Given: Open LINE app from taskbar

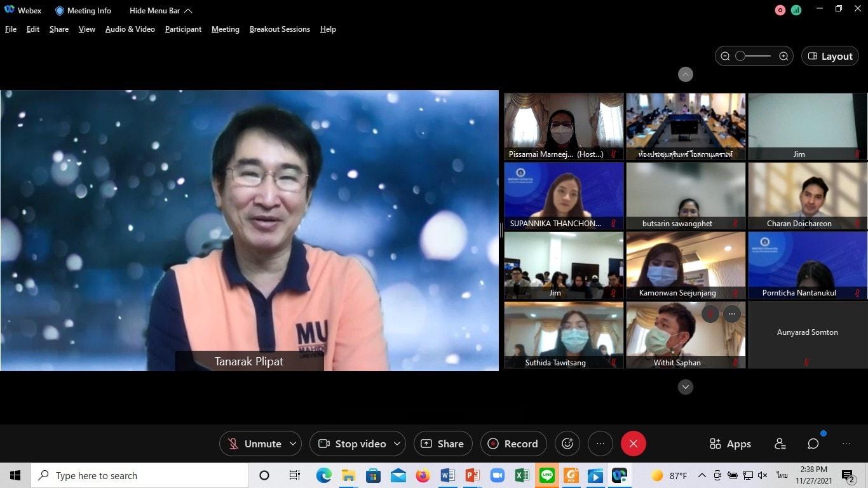Looking at the screenshot, I should (x=546, y=475).
